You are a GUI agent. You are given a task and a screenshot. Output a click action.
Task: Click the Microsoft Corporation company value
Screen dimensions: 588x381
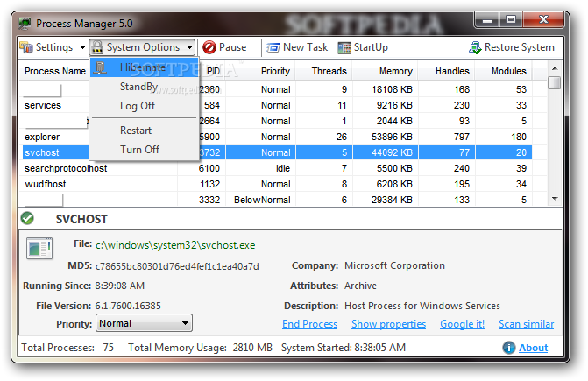tap(394, 265)
